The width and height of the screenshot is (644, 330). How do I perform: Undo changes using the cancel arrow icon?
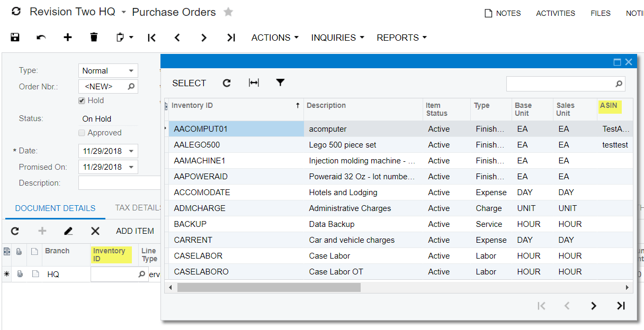[41, 37]
